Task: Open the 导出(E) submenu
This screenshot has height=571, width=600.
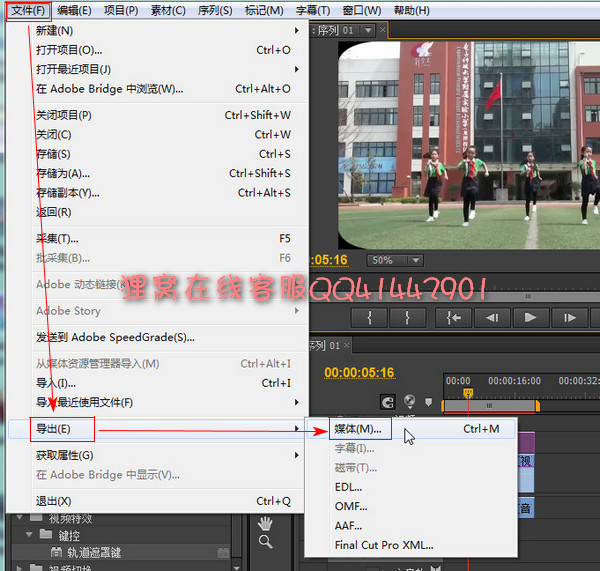Action: (x=155, y=429)
